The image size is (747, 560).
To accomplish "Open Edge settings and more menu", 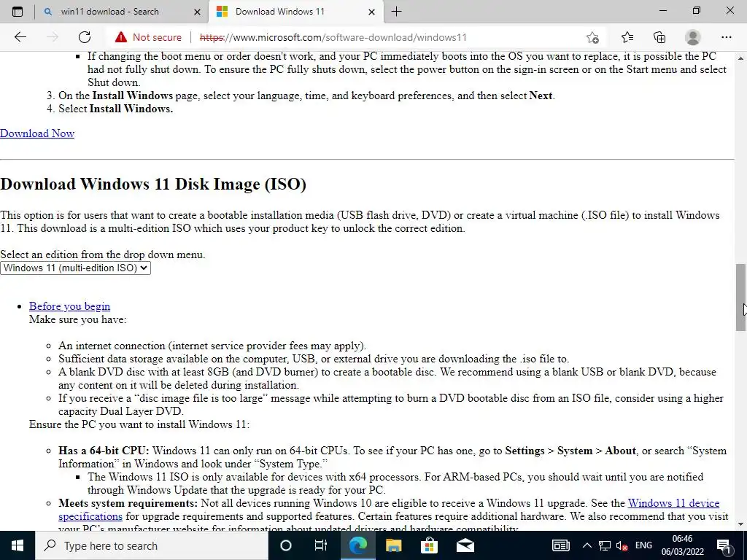I will coord(726,37).
